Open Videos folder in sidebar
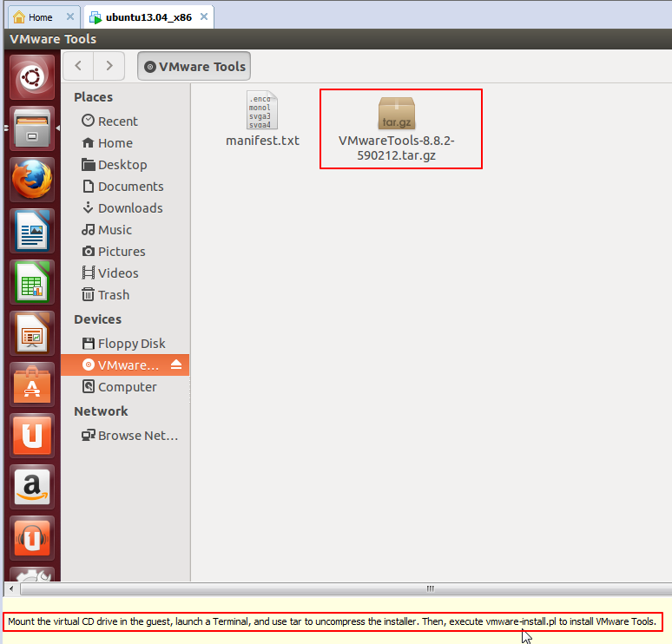672x644 pixels. click(125, 273)
